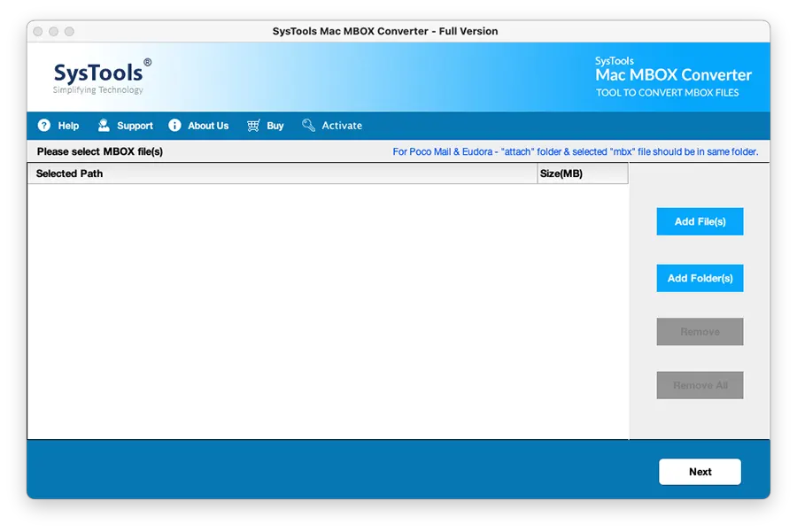This screenshot has width=797, height=532.
Task: Click the Add Folder(s) button
Action: point(700,278)
